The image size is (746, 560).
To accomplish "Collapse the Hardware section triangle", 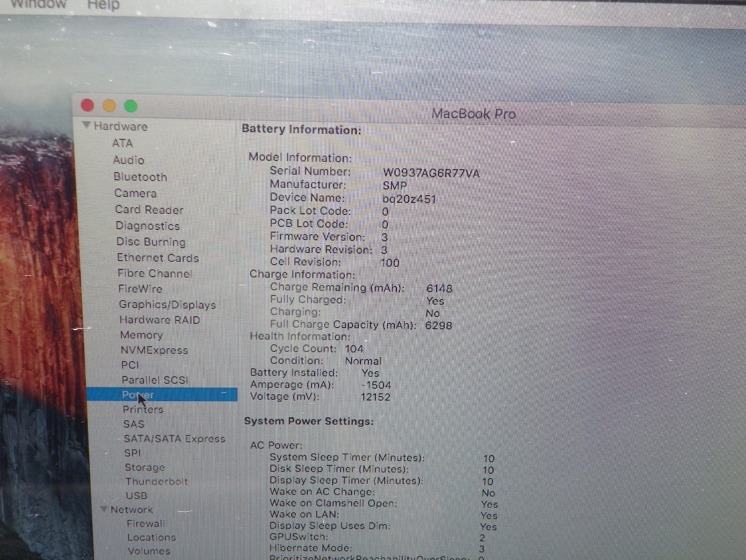I will point(86,125).
